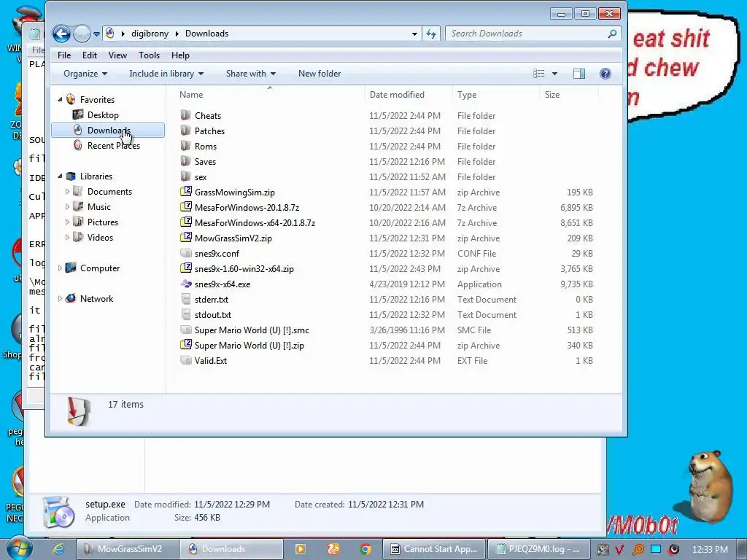This screenshot has height=560, width=747.
Task: Select the Valid.Ext file name
Action: (211, 360)
